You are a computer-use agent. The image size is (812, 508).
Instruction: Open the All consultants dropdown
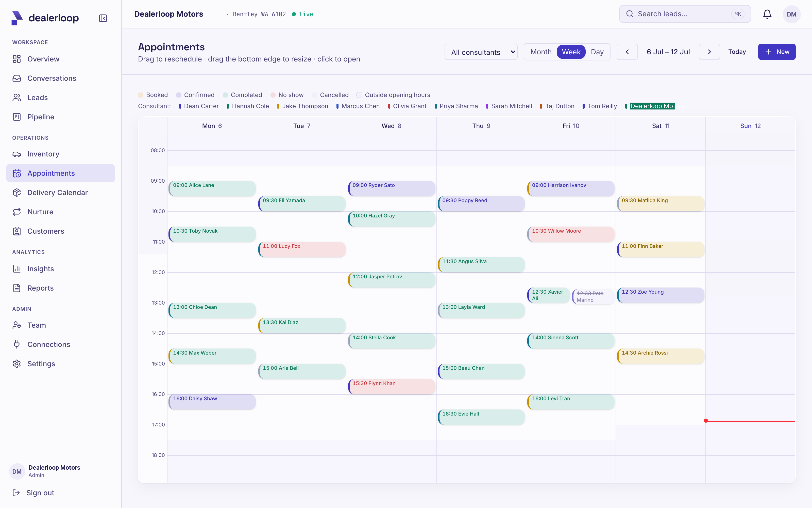(x=481, y=52)
